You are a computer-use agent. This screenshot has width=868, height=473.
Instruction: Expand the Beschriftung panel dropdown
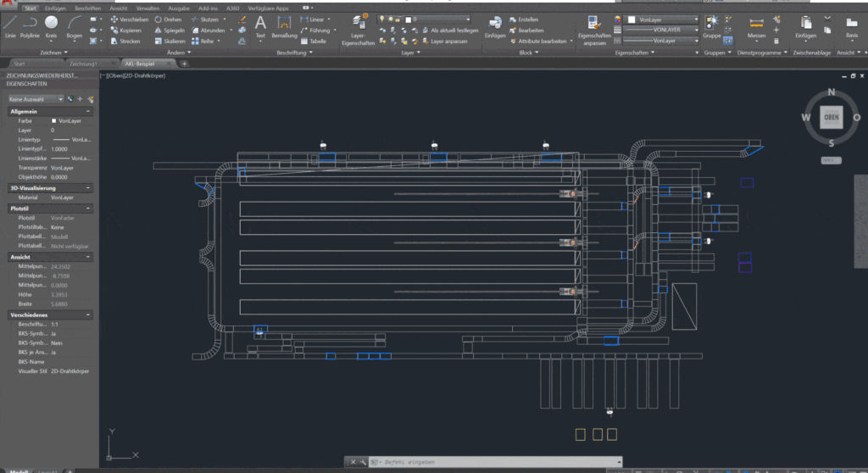[x=294, y=53]
